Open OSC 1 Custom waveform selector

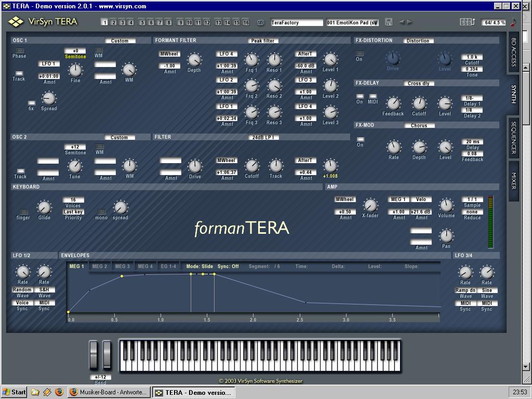120,41
